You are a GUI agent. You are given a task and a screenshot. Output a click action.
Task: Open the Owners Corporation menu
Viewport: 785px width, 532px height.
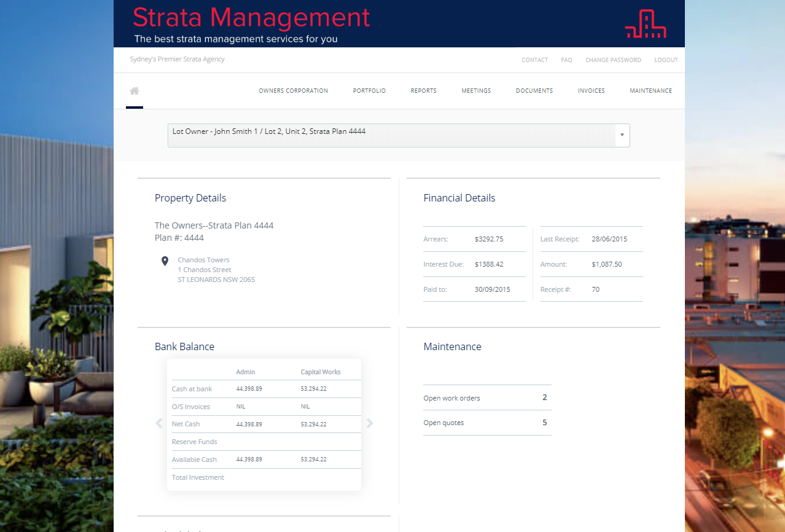click(x=294, y=91)
